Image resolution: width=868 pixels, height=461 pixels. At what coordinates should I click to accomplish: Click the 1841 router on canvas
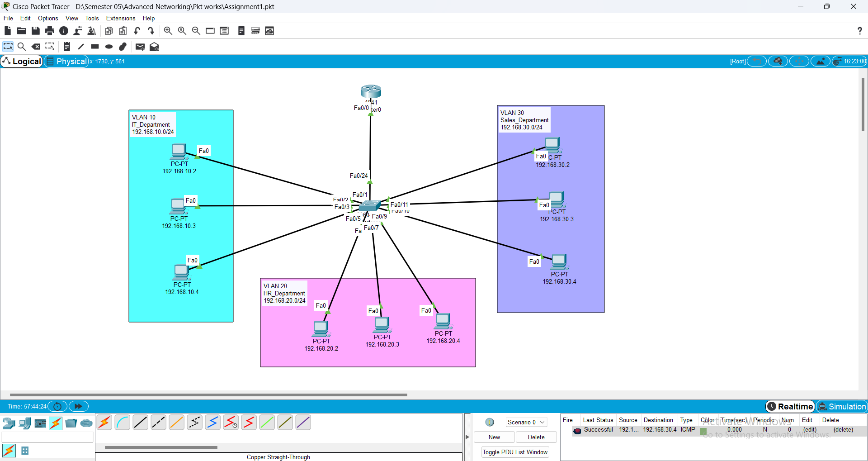(x=371, y=92)
